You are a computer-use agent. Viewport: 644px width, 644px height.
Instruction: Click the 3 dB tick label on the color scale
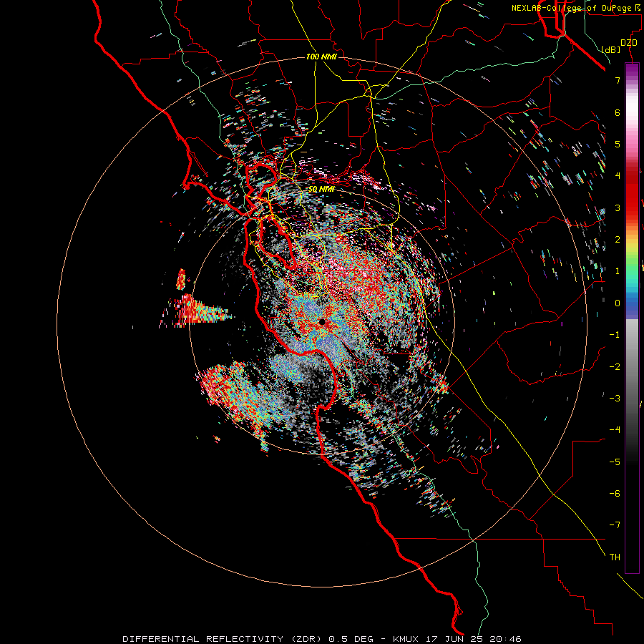618,208
